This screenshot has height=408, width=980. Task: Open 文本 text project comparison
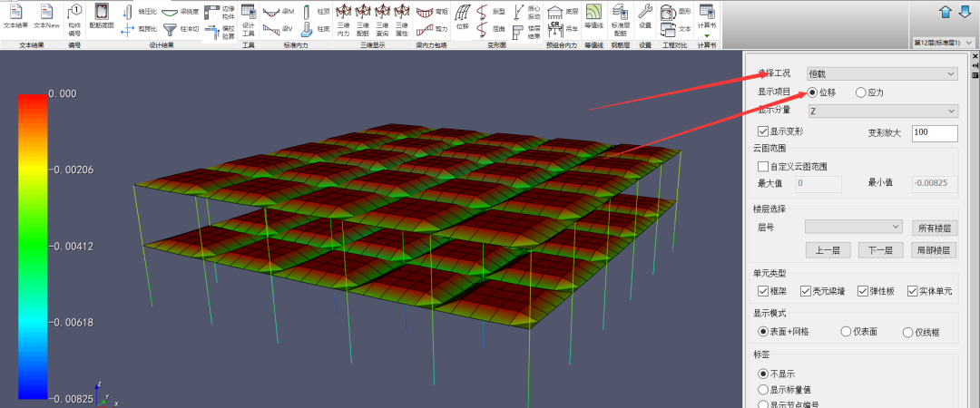(676, 29)
